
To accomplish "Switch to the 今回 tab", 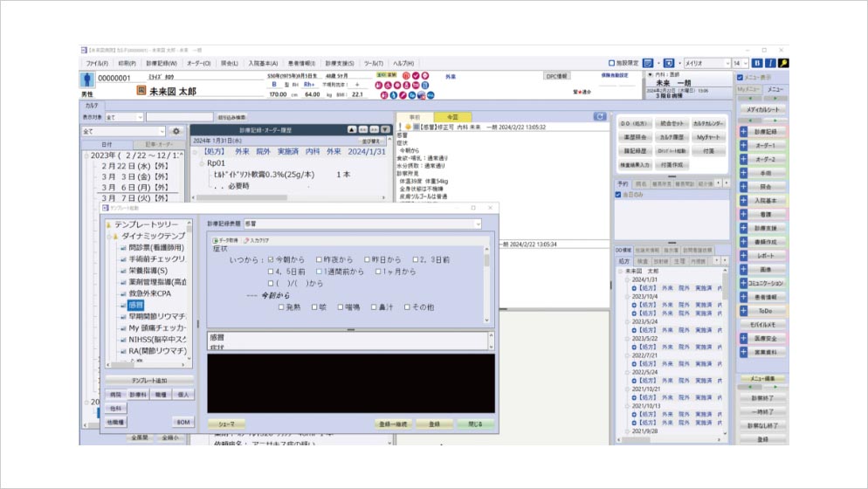I will click(452, 116).
